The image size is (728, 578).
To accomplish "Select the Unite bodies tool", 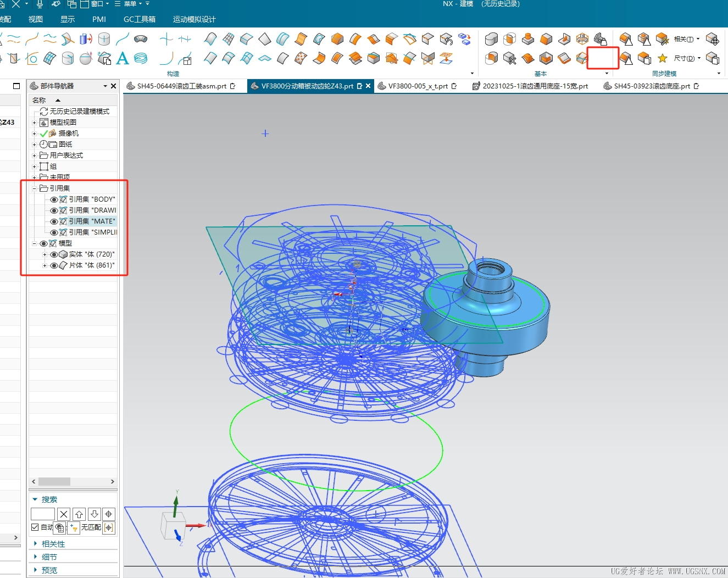I will pos(491,39).
